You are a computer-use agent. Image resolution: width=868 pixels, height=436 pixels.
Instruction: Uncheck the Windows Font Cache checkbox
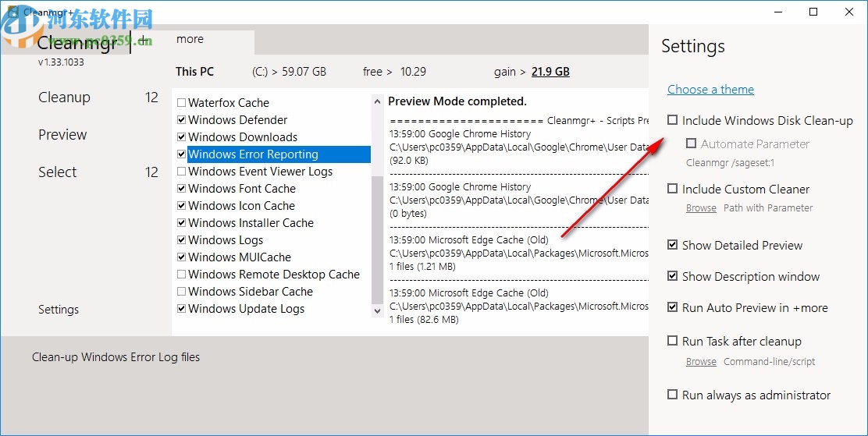(x=181, y=189)
